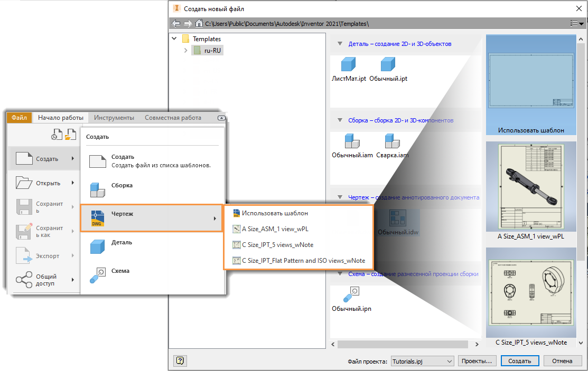Click Деталь – создание 2D- и 3D-объектов heading
The height and width of the screenshot is (371, 588).
(x=400, y=44)
